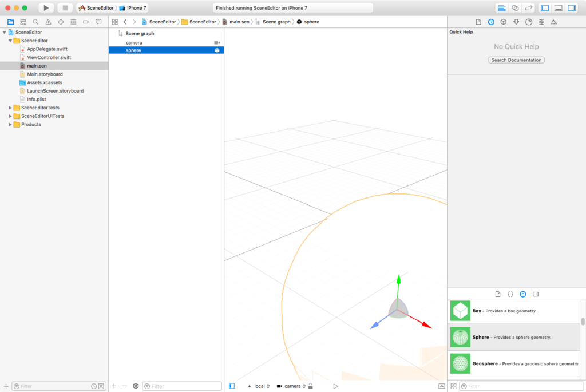This screenshot has height=392, width=586.
Task: Play the scene preview
Action: 335,386
